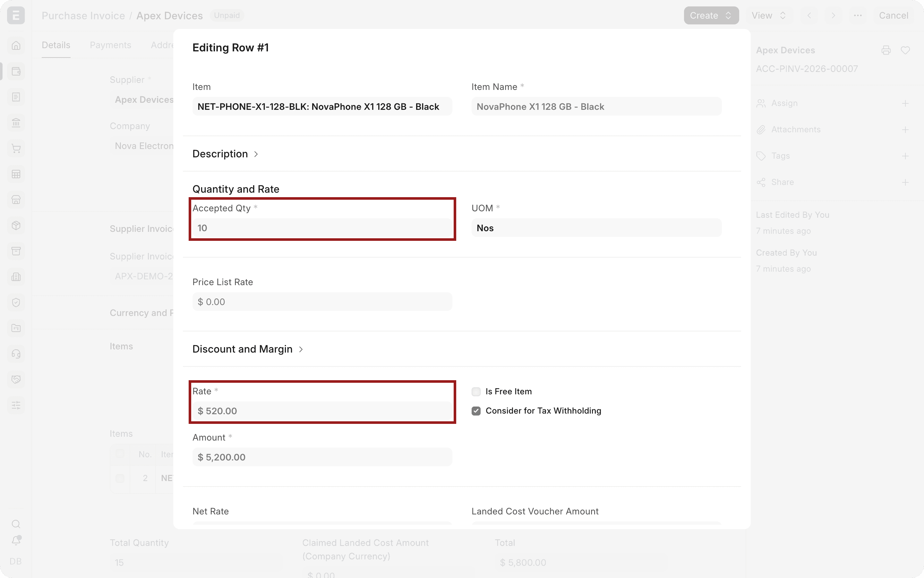Click the Purchase Invoice breadcrumb link
This screenshot has height=578, width=924.
tap(83, 16)
